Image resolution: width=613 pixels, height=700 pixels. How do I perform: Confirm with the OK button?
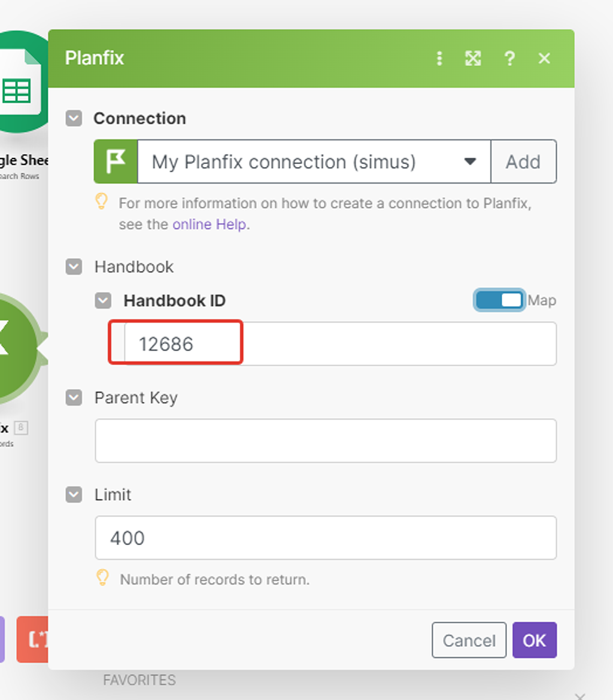(x=535, y=640)
